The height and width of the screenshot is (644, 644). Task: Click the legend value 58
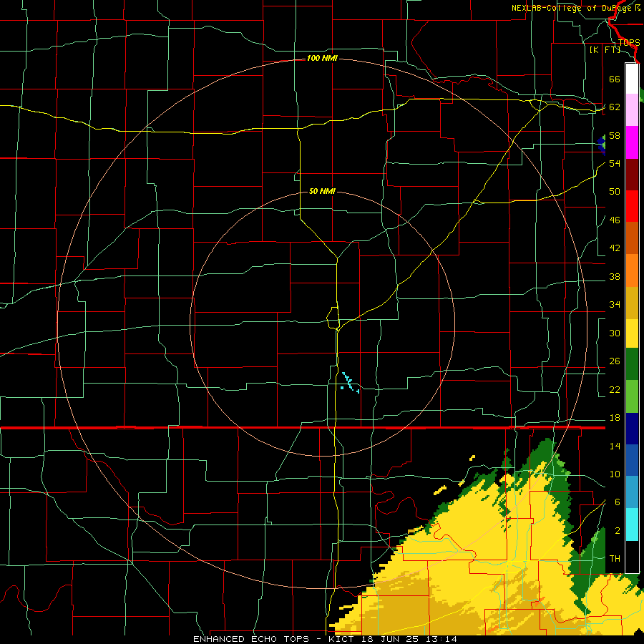615,135
